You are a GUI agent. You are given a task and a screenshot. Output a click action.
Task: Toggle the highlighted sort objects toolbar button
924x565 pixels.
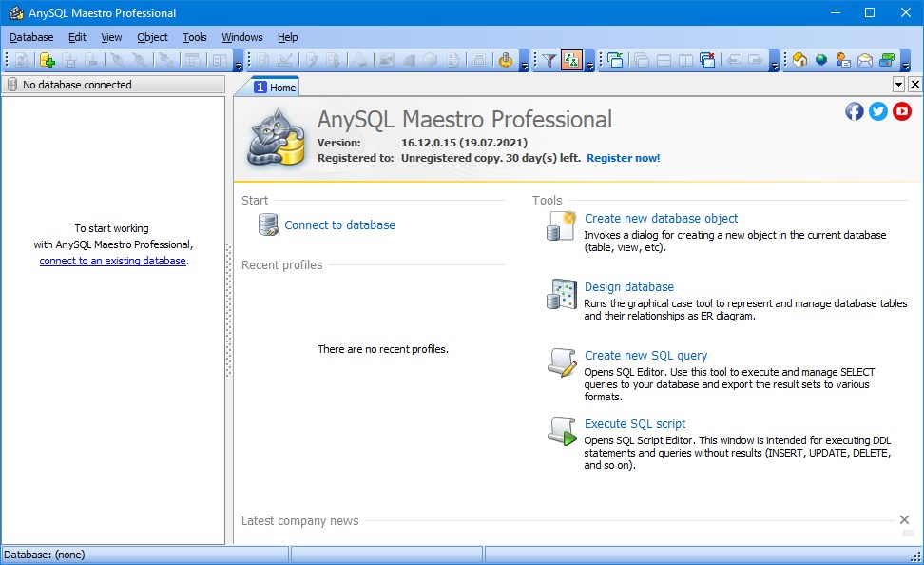coord(571,61)
